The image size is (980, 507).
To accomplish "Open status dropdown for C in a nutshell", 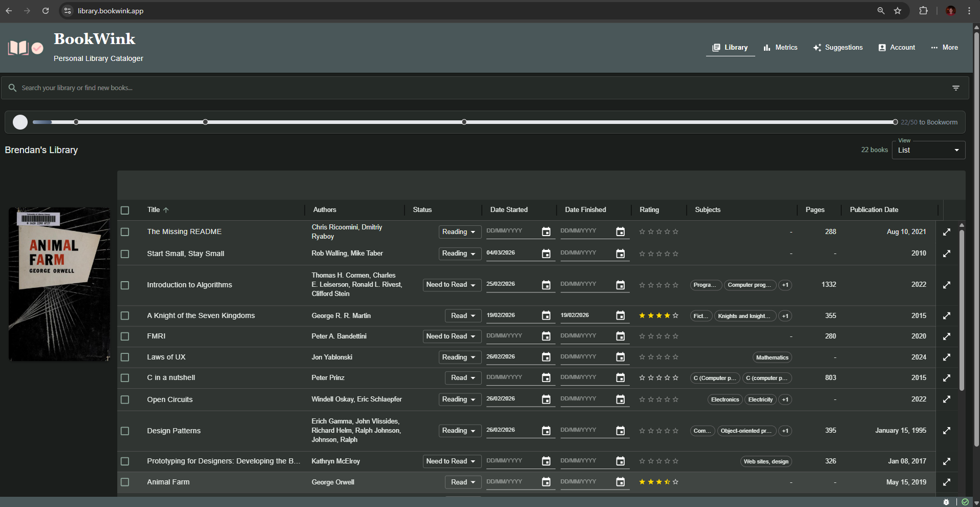I will click(462, 378).
